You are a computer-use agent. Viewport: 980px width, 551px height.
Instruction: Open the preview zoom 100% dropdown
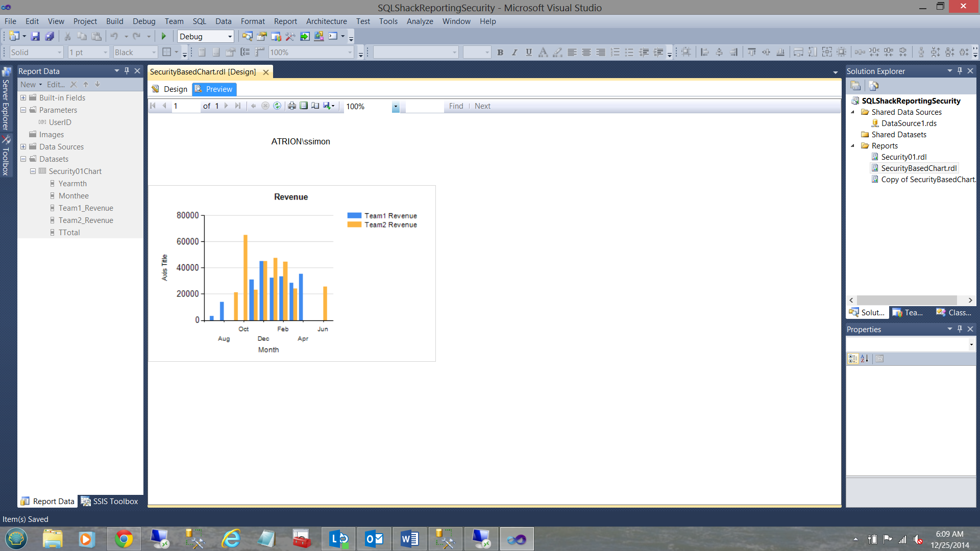tap(396, 107)
